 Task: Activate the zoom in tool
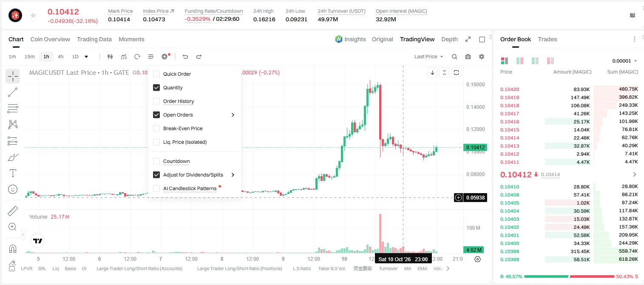pyautogui.click(x=13, y=227)
